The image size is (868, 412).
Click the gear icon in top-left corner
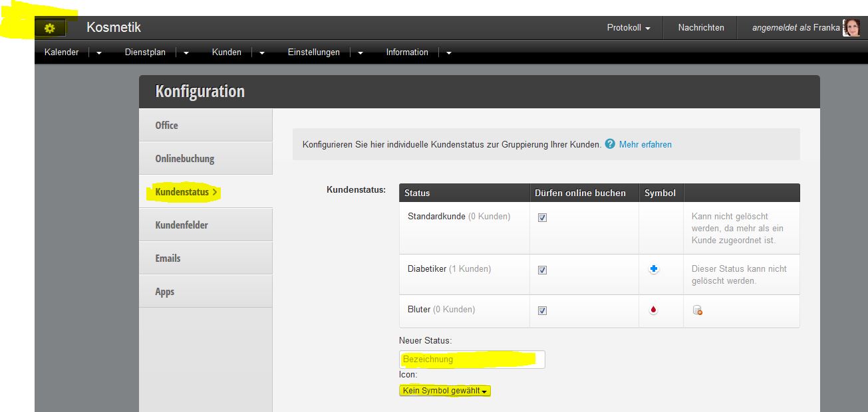(x=50, y=28)
